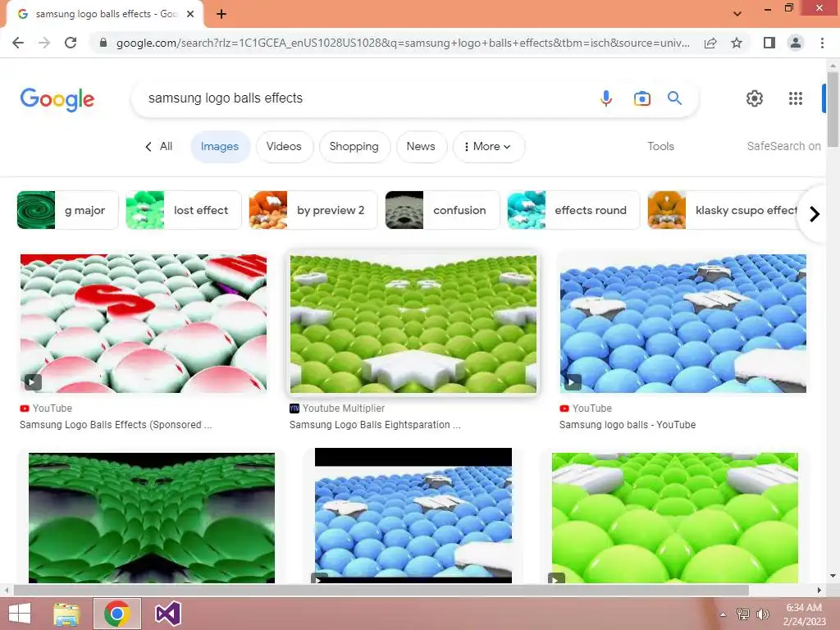Expand the More search categories menu

(488, 147)
